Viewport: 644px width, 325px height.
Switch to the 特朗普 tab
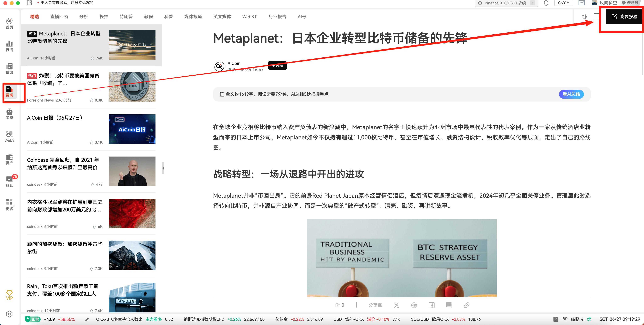point(126,17)
